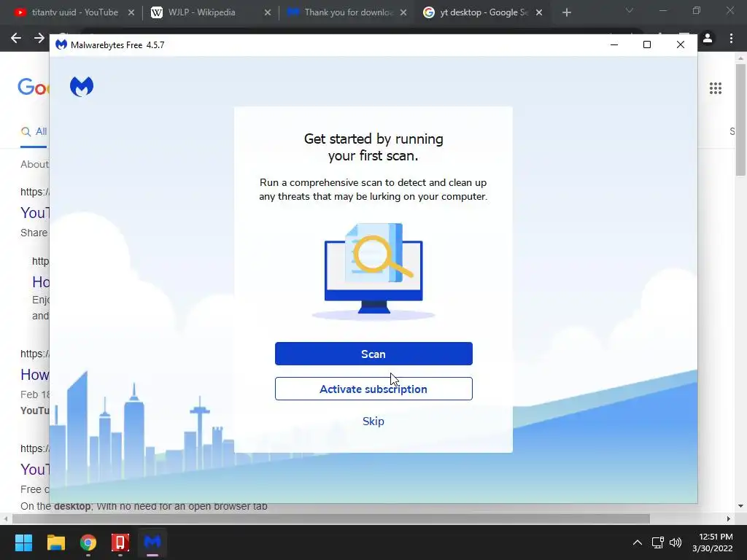Select the yt desktop Google Search tab
The width and height of the screenshot is (747, 560).
(476, 12)
